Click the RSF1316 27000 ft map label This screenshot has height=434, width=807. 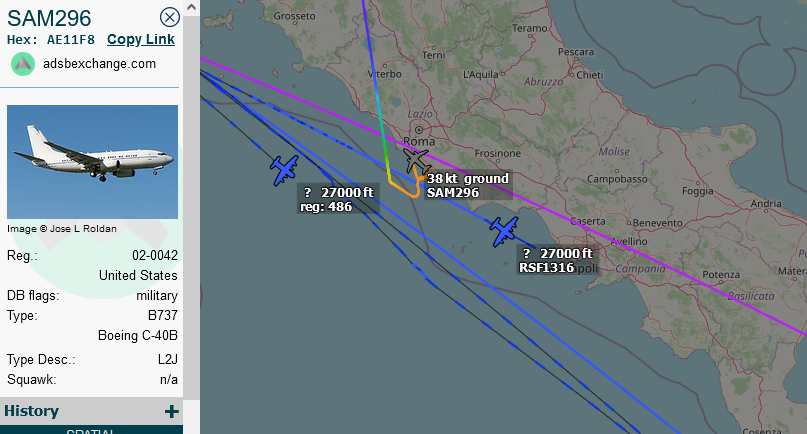[556, 261]
